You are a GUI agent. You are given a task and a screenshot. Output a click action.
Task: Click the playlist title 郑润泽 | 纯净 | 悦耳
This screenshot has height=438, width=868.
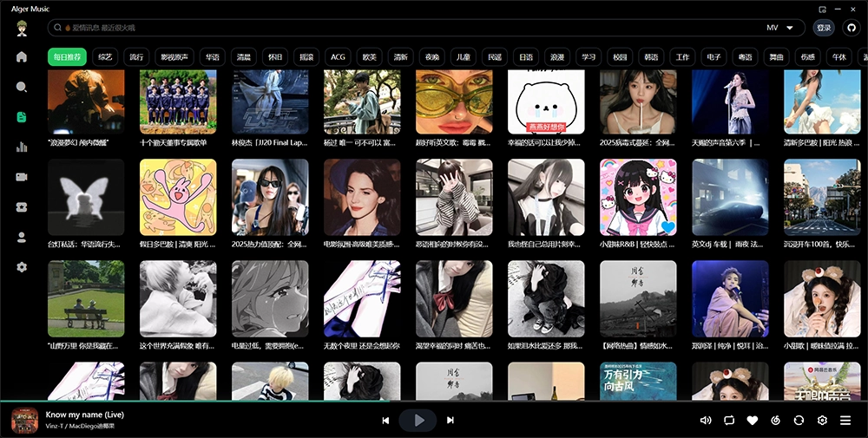click(730, 346)
